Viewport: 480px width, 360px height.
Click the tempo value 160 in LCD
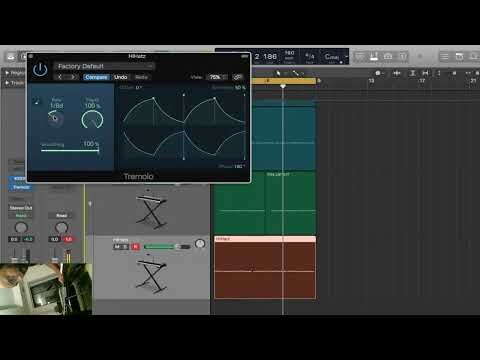[x=289, y=53]
